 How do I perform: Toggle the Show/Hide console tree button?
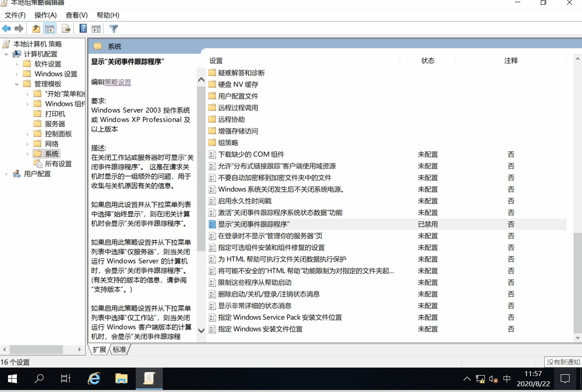(50, 29)
